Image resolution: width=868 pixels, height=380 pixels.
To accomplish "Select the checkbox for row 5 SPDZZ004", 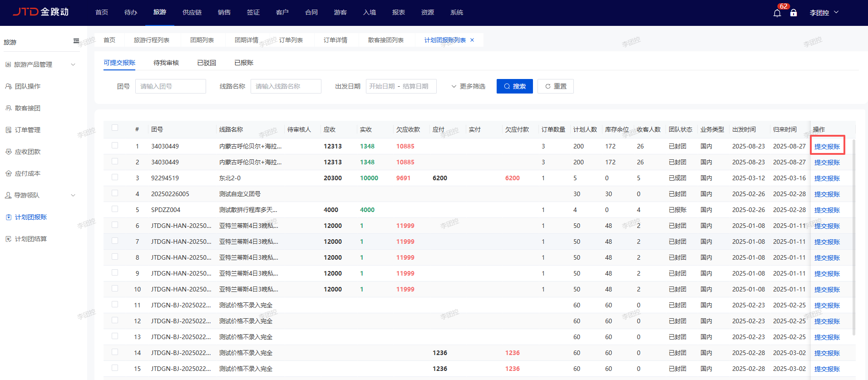I will (x=115, y=209).
